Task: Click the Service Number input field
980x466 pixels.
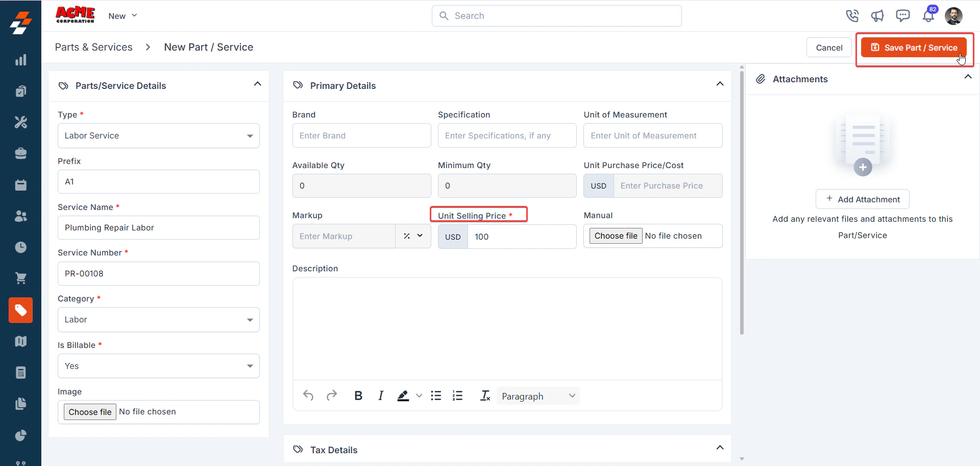Action: coord(158,274)
